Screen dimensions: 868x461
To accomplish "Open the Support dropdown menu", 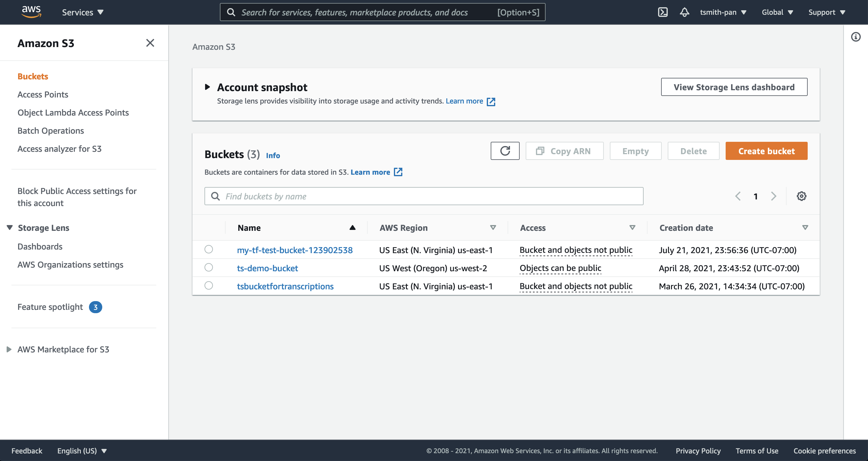I will click(x=827, y=12).
